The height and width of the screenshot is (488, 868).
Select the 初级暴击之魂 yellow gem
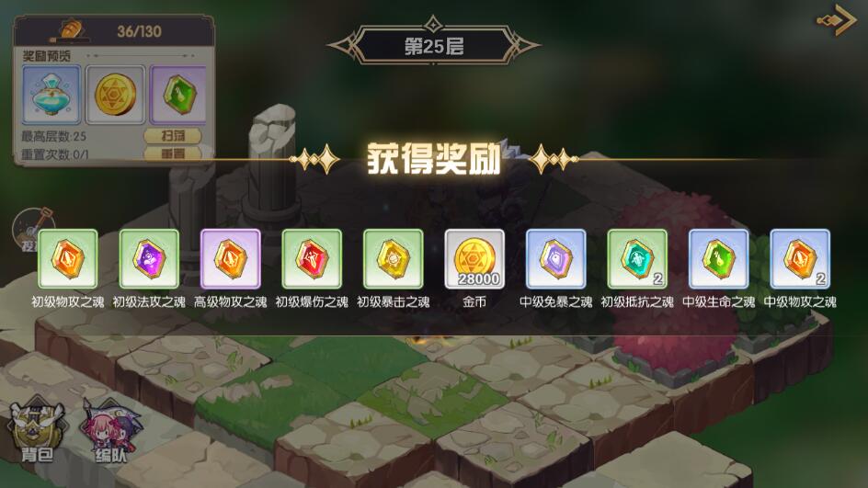point(393,259)
